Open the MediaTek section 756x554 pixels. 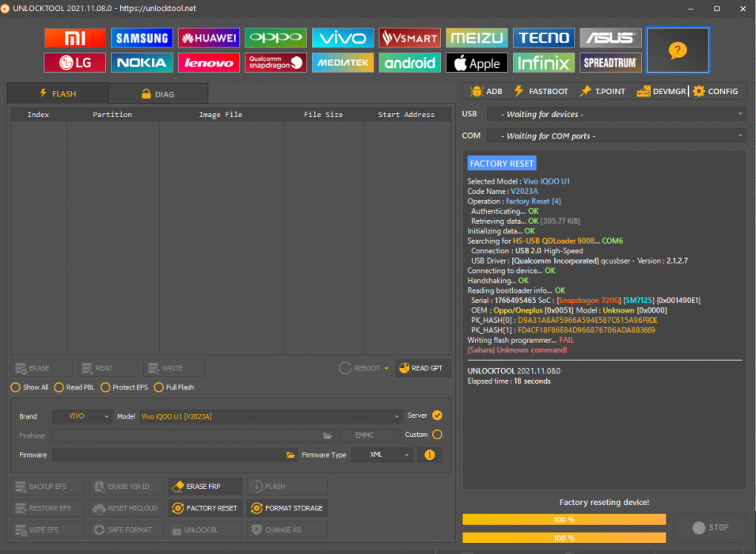[x=343, y=63]
